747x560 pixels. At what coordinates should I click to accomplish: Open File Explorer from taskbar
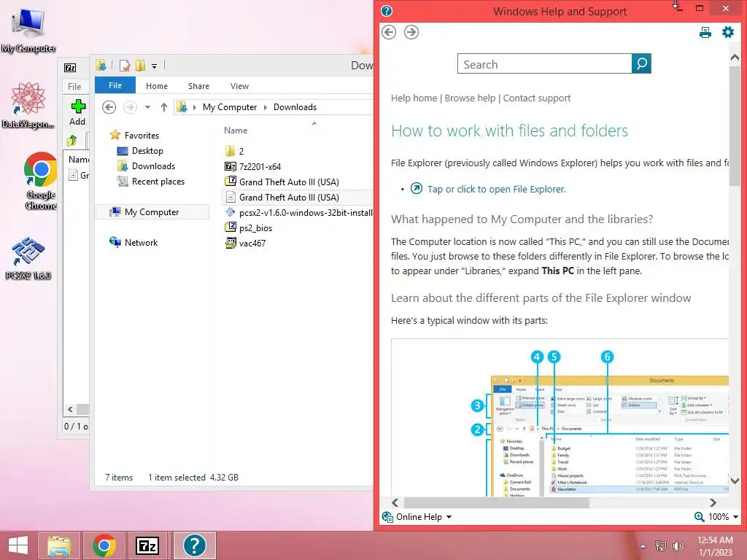coord(59,545)
